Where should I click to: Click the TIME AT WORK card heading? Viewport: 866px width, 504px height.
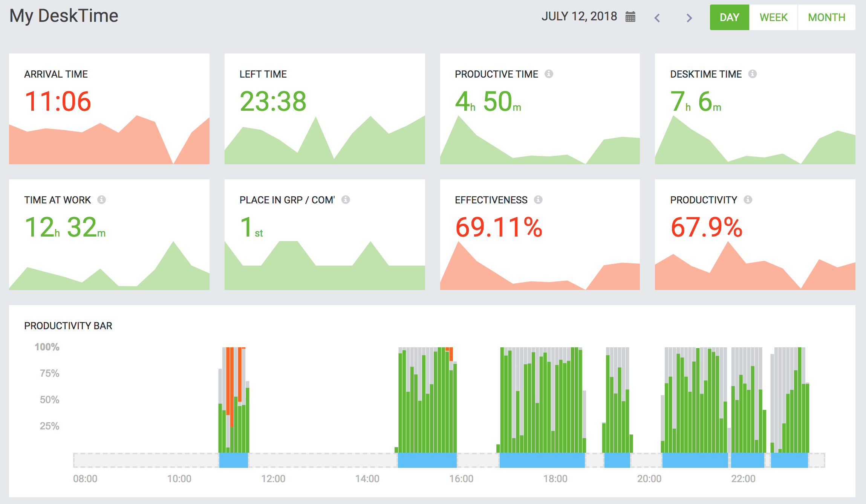coord(58,200)
